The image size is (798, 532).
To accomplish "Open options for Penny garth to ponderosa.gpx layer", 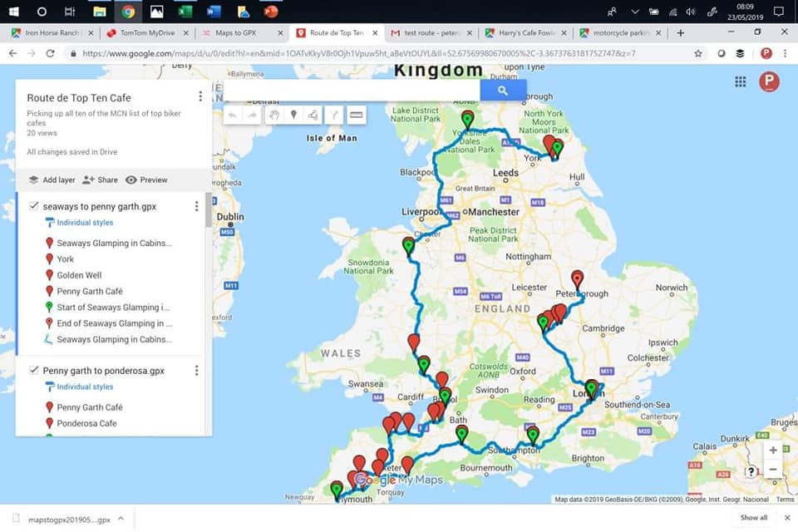I will point(197,370).
